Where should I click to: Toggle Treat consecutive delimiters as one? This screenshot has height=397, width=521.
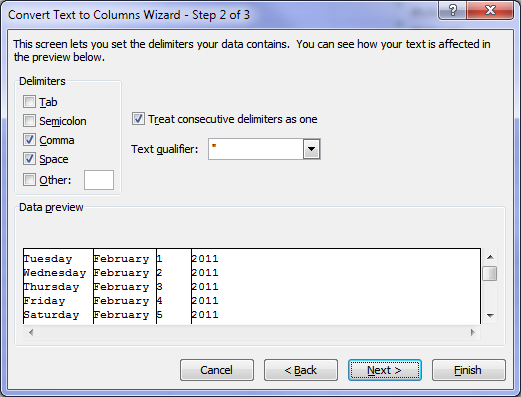click(x=138, y=119)
